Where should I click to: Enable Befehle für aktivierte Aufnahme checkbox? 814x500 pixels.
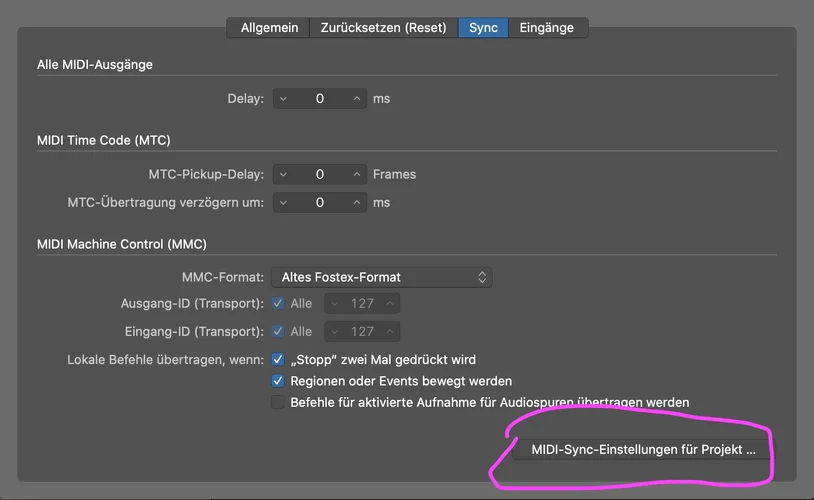pos(279,403)
